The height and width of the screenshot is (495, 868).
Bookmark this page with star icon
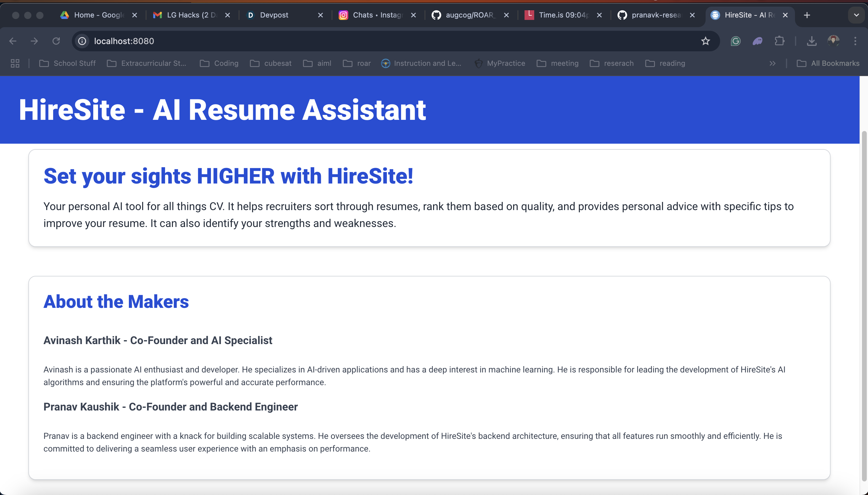[706, 41]
